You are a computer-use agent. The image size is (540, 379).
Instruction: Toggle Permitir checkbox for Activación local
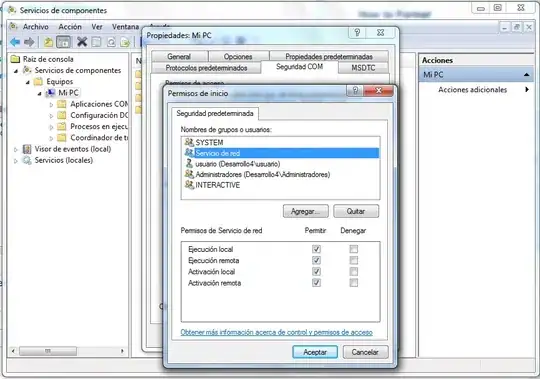316,272
